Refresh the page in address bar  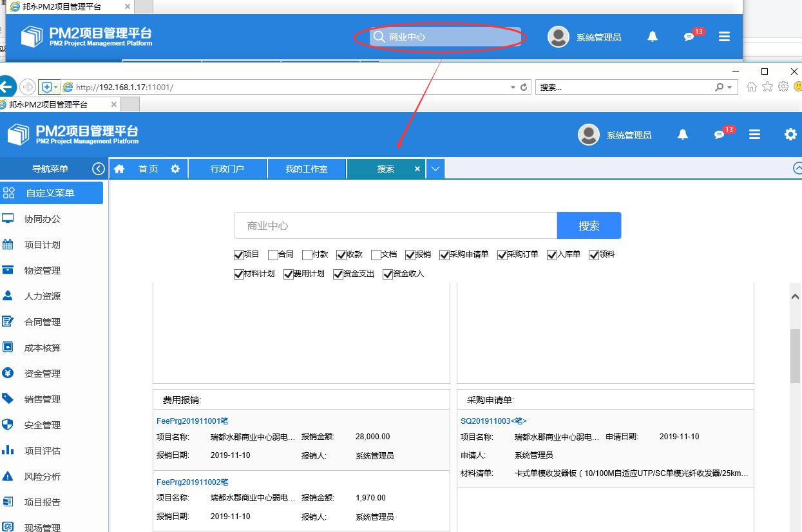[x=524, y=87]
